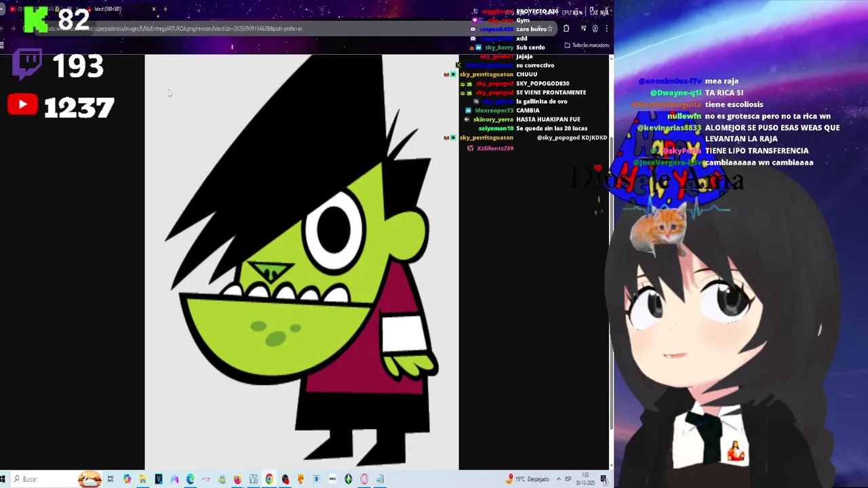The image size is (868, 488).
Task: Click the green cartoon character image
Action: (302, 262)
